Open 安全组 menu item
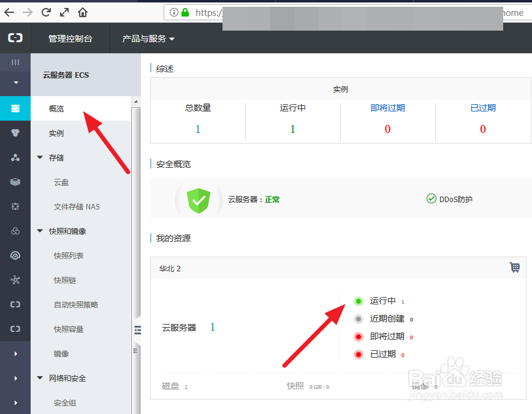 pyautogui.click(x=65, y=403)
